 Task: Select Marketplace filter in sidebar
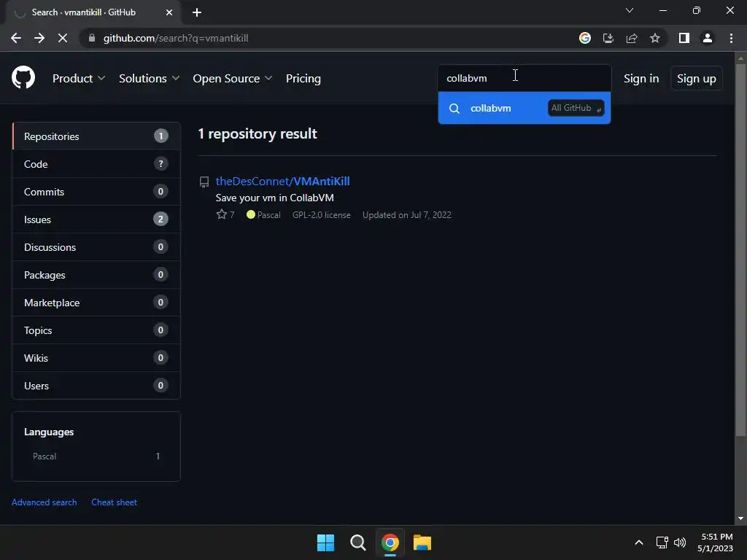[x=96, y=303]
